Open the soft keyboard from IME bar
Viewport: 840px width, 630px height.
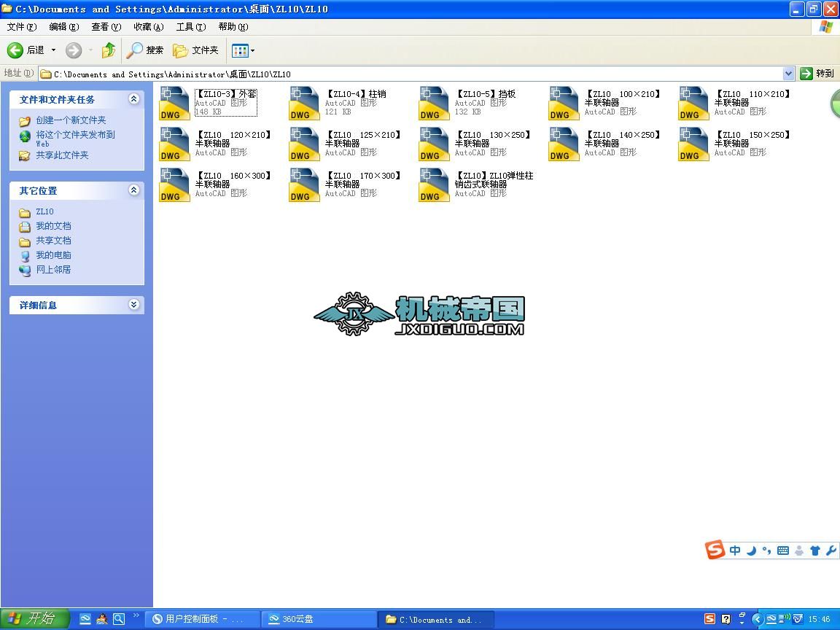click(782, 551)
